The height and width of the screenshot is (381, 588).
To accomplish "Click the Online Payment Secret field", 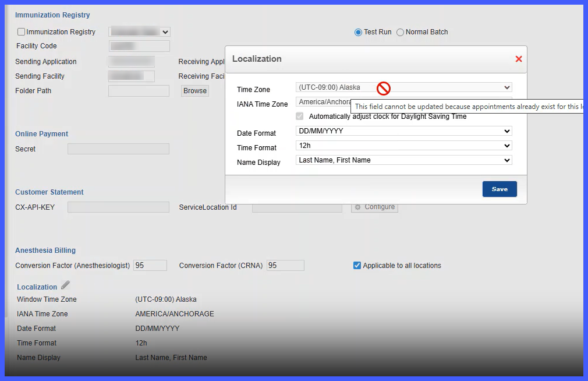I will point(119,149).
